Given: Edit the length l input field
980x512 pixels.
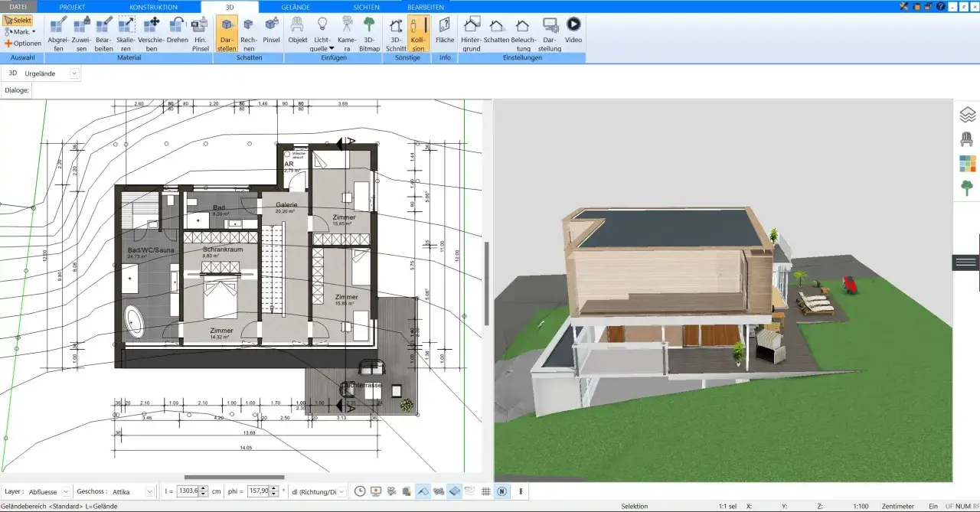Looking at the screenshot, I should click(x=187, y=491).
